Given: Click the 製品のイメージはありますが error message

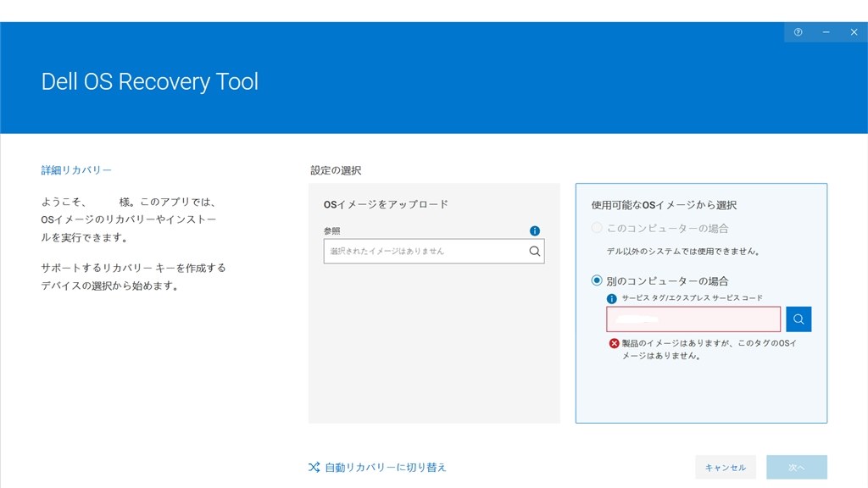Looking at the screenshot, I should [x=709, y=349].
